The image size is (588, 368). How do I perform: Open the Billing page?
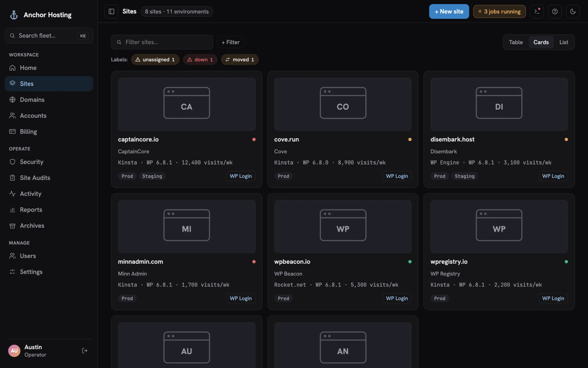(x=49, y=131)
